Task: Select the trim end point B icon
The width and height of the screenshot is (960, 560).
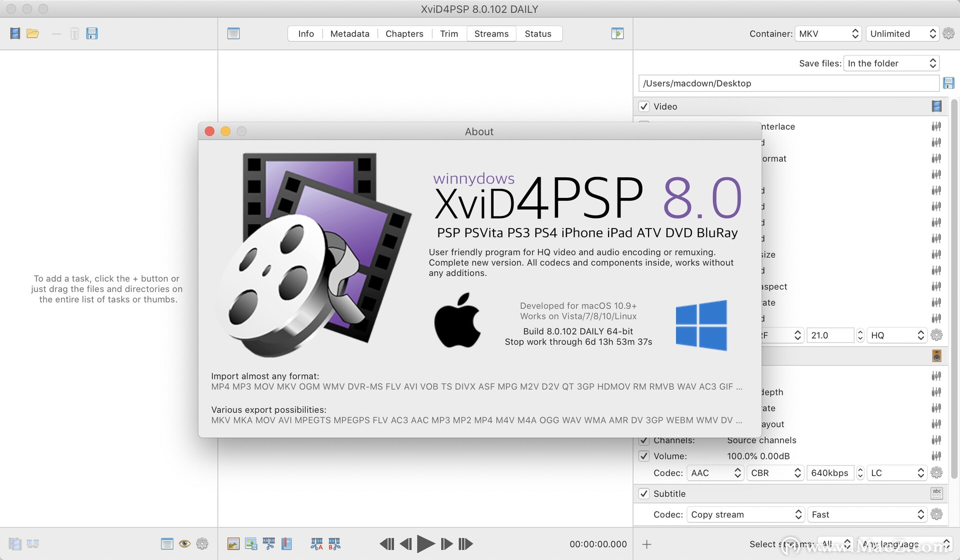Action: click(333, 543)
